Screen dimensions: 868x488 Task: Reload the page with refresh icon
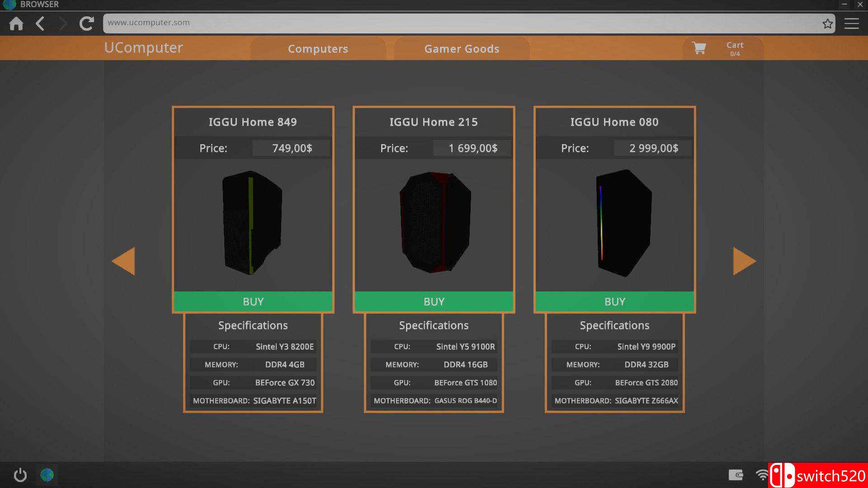tap(86, 23)
